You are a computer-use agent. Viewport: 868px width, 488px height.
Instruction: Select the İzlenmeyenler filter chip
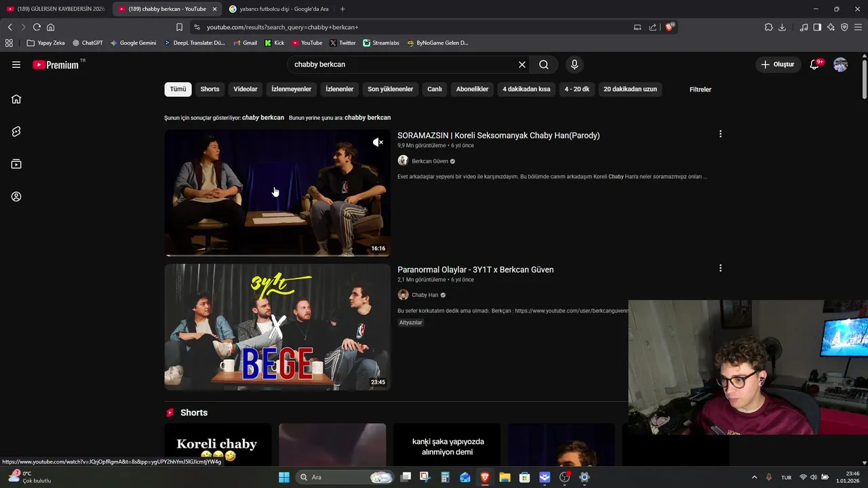click(x=292, y=89)
